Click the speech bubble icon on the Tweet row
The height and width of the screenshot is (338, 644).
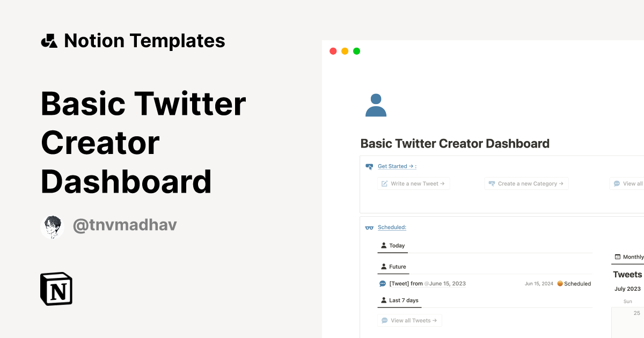pyautogui.click(x=382, y=283)
